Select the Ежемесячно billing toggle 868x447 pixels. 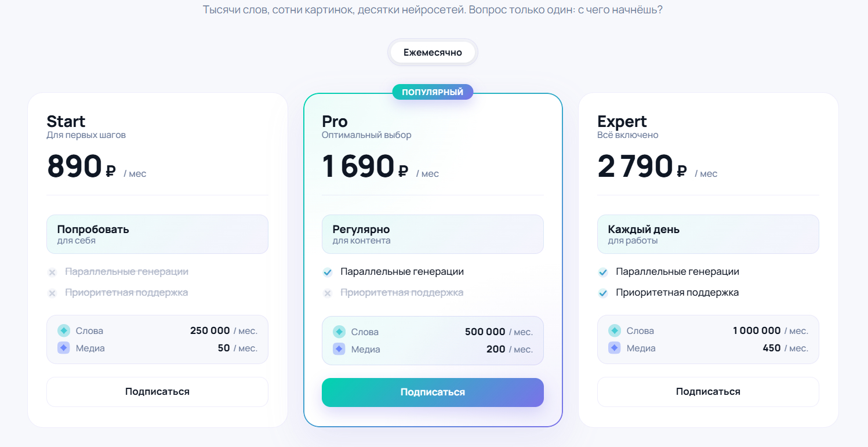point(433,53)
